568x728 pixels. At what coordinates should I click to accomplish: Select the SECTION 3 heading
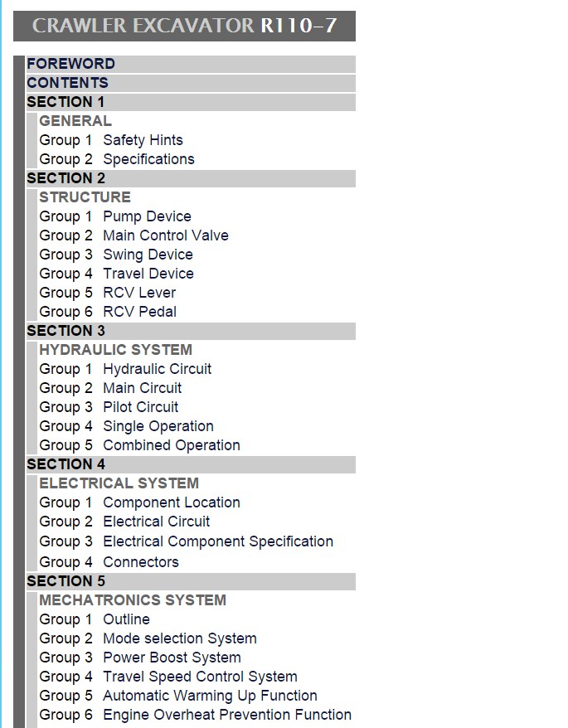click(66, 331)
